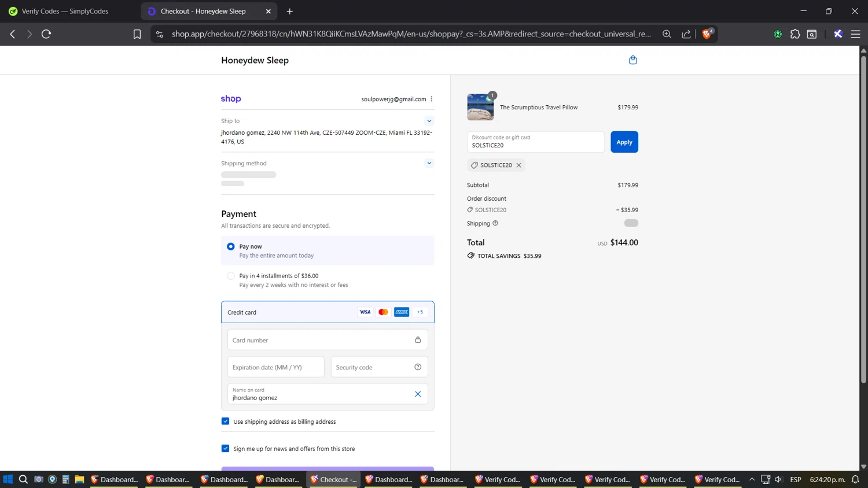Image resolution: width=868 pixels, height=488 pixels.
Task: Click the Discount code input field
Action: [x=536, y=142]
